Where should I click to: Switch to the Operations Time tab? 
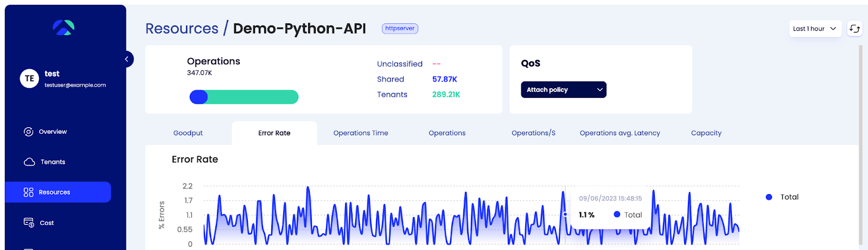coord(361,133)
